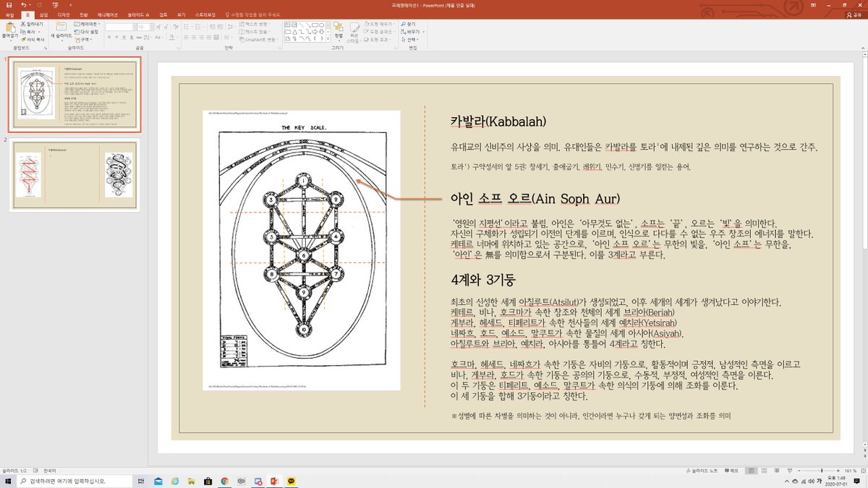868x488 pixels.
Task: Select slide 1 thumbnail
Action: pos(75,94)
